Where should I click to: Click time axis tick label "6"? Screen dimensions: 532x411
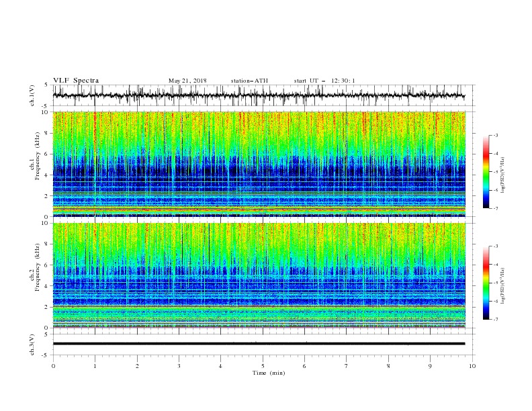(x=305, y=366)
